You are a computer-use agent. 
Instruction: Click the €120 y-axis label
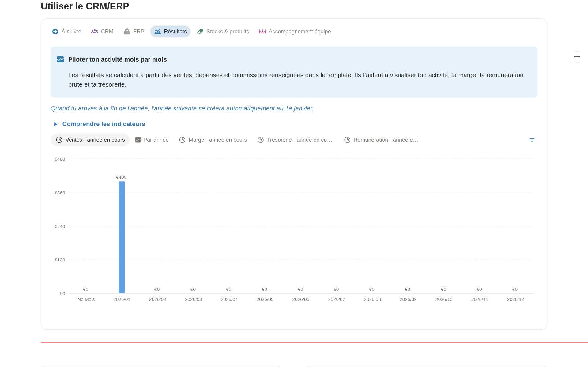pyautogui.click(x=60, y=260)
